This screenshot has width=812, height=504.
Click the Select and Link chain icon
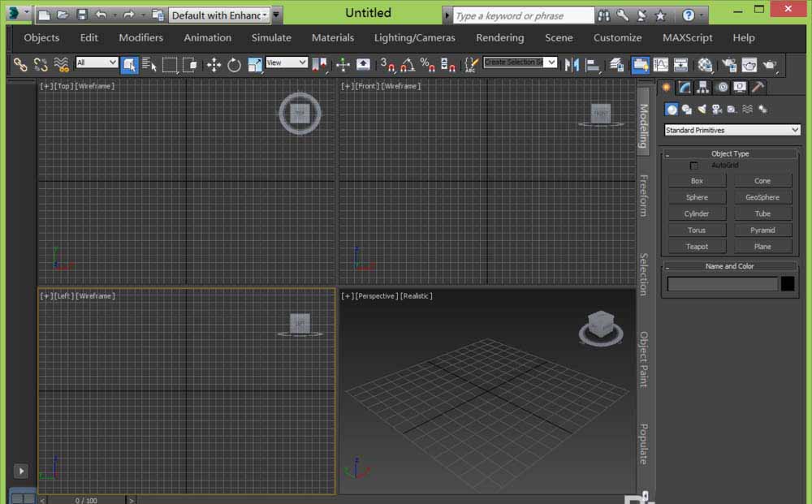click(x=20, y=65)
